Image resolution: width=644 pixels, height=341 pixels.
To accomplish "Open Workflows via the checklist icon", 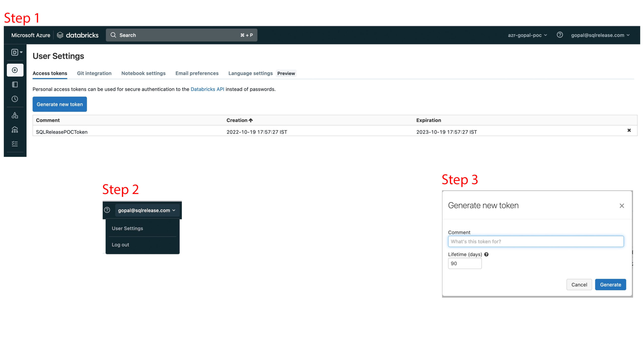I will coord(15,143).
